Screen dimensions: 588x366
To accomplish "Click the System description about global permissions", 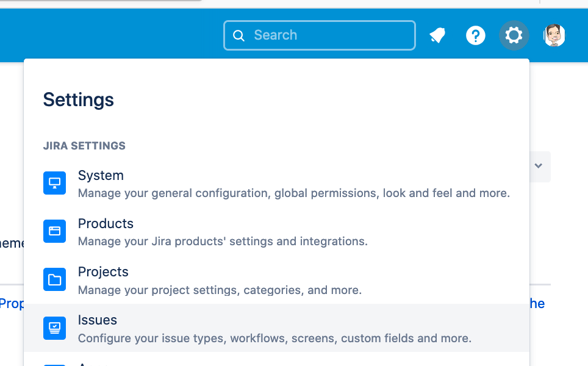I will (293, 193).
